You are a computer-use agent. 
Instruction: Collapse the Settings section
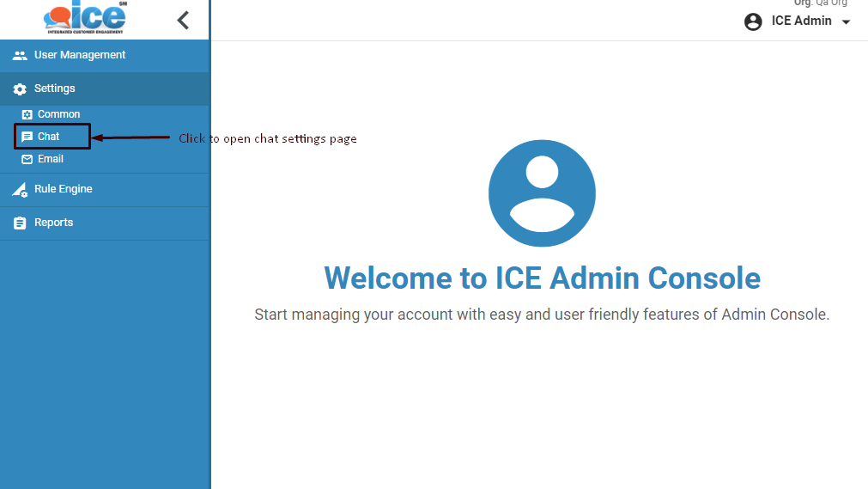click(x=55, y=89)
